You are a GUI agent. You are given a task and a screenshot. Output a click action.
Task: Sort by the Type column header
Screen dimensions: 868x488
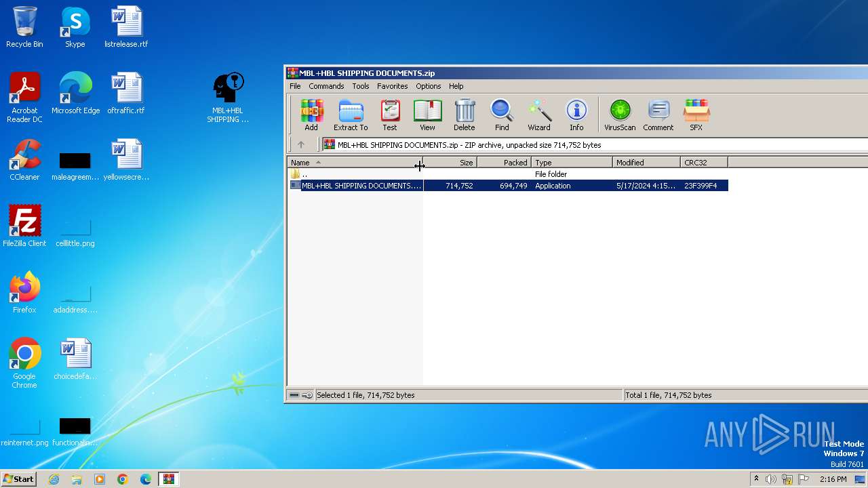[572, 163]
